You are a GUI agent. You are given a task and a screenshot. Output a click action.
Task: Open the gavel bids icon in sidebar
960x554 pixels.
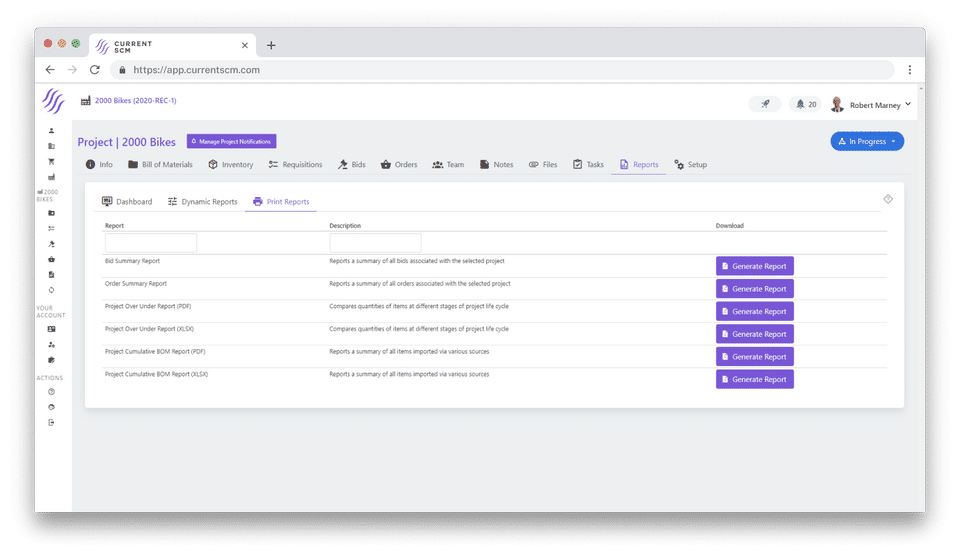(51, 244)
